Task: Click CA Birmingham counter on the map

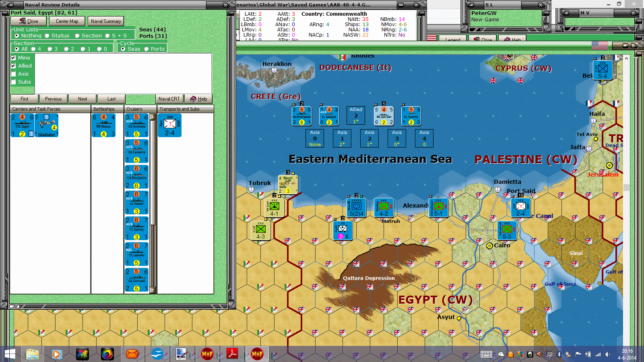Action: tap(301, 116)
